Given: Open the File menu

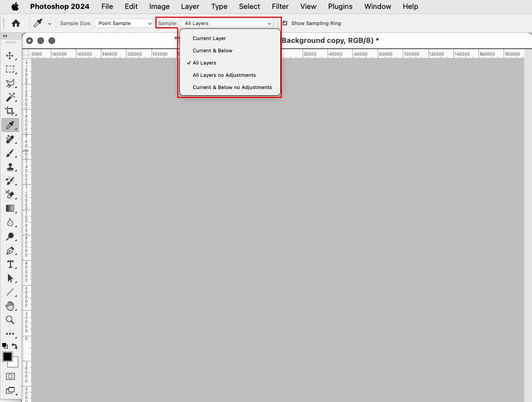Looking at the screenshot, I should pos(107,7).
